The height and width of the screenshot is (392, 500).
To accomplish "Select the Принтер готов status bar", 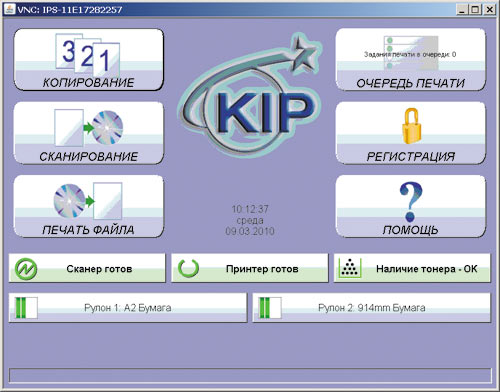I will pos(250,268).
